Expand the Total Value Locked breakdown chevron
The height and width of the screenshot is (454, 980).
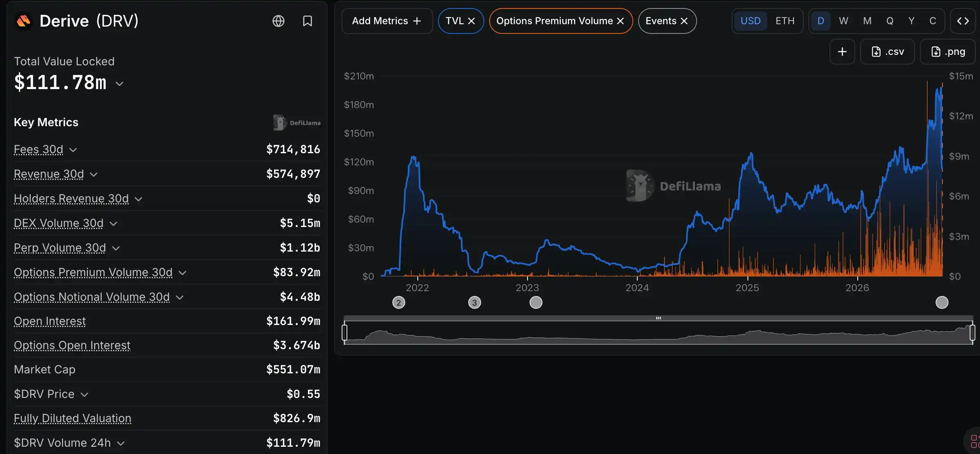coord(119,84)
